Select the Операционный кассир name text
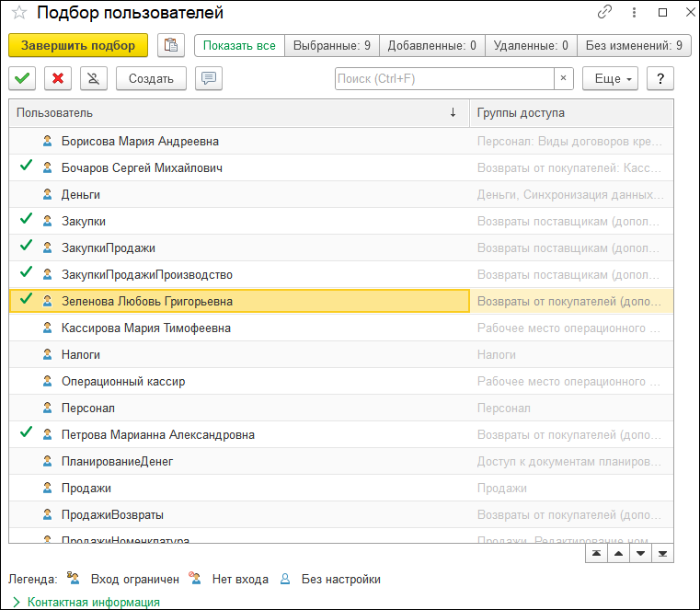Viewport: 700px width, 610px height. click(123, 381)
